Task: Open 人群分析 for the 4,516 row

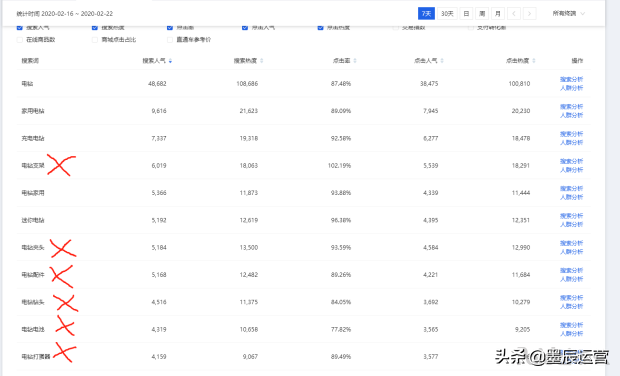Action: click(x=571, y=306)
